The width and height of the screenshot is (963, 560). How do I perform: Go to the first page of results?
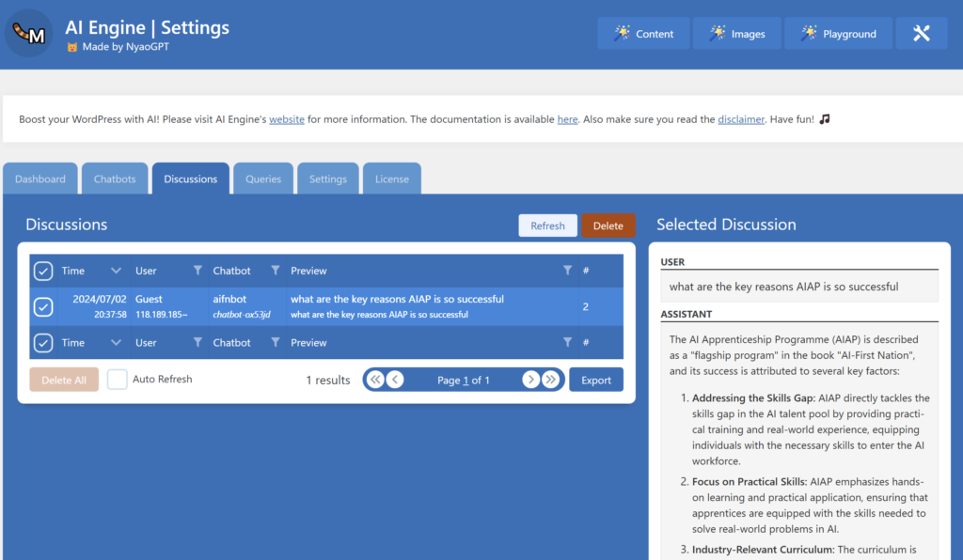click(x=375, y=380)
